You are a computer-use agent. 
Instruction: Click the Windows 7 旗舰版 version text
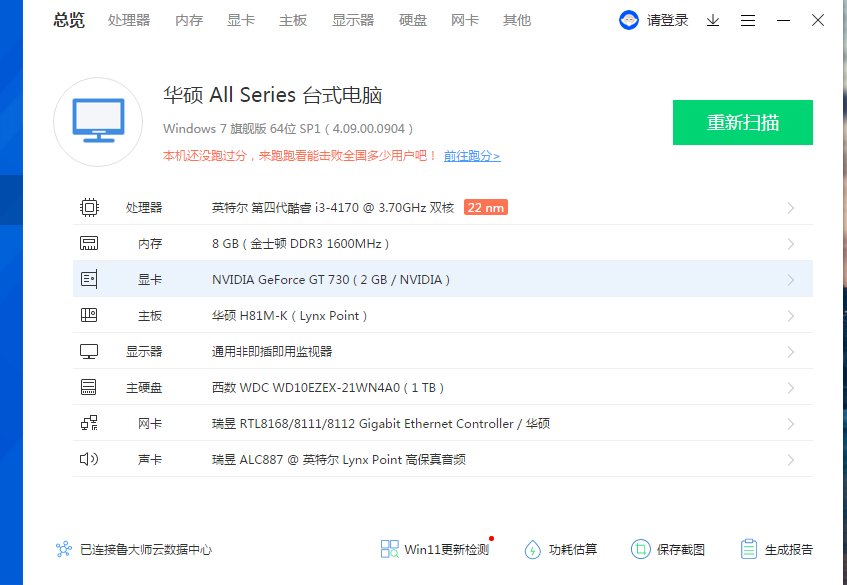click(288, 129)
